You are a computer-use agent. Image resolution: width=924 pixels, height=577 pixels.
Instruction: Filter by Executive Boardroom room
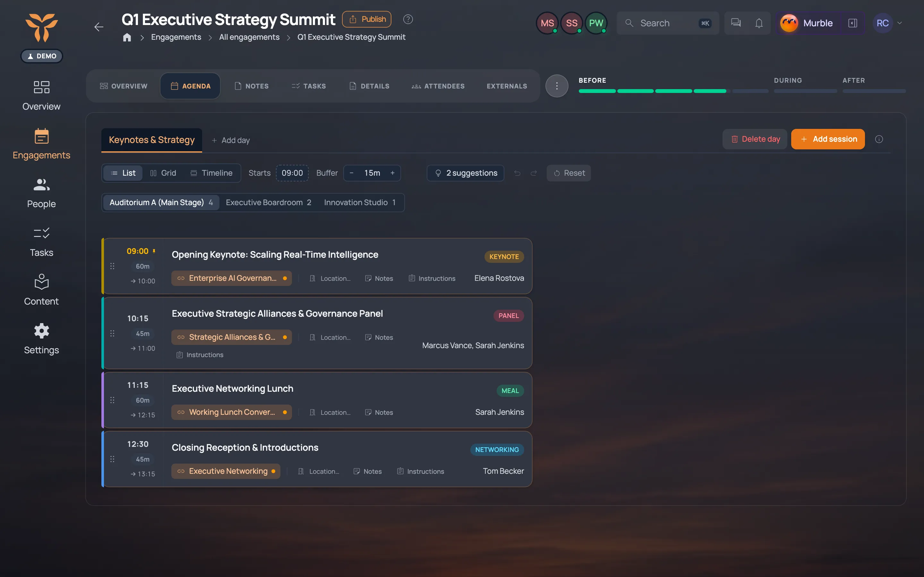coord(269,202)
